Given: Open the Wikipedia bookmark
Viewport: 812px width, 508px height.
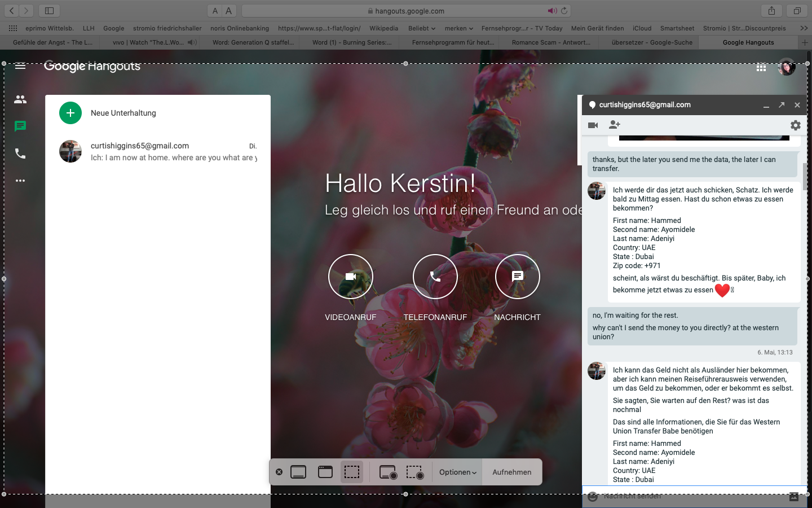Looking at the screenshot, I should click(383, 28).
